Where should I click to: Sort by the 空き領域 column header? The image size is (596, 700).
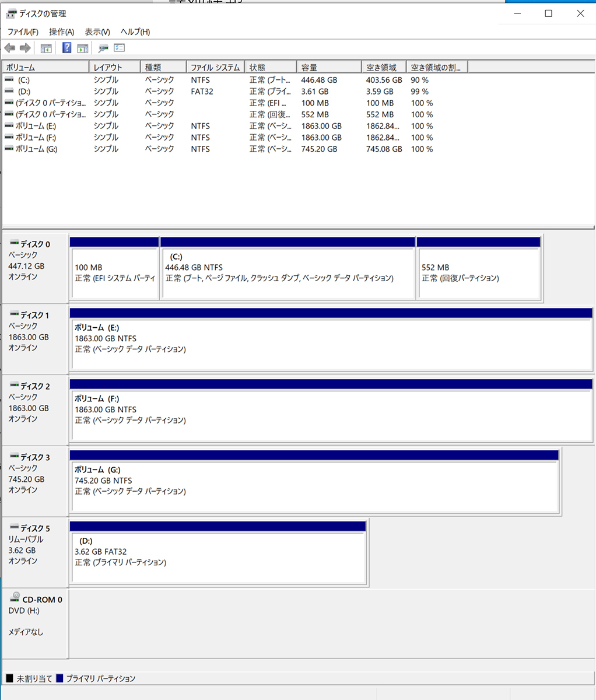(x=384, y=68)
